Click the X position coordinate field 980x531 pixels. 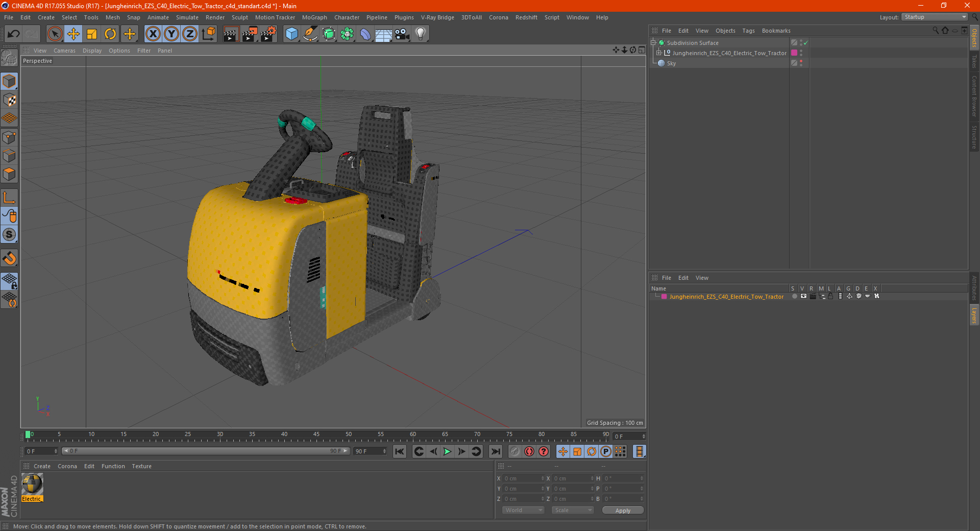coord(524,478)
